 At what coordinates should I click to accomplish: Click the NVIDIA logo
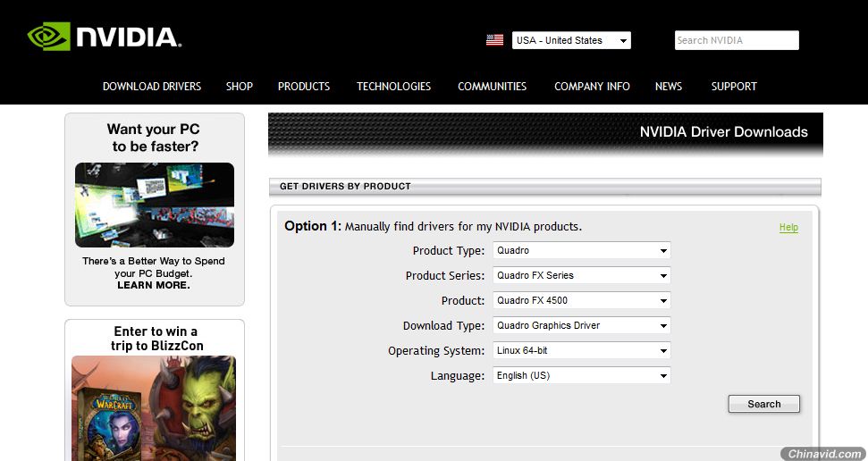[105, 37]
